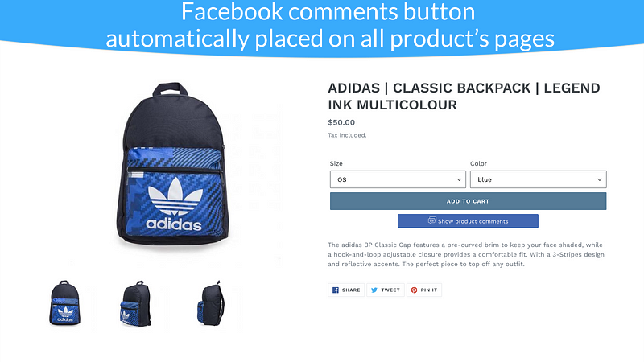Select the side view backpack thumbnail
Screen dimensions: 644x362
pos(211,303)
